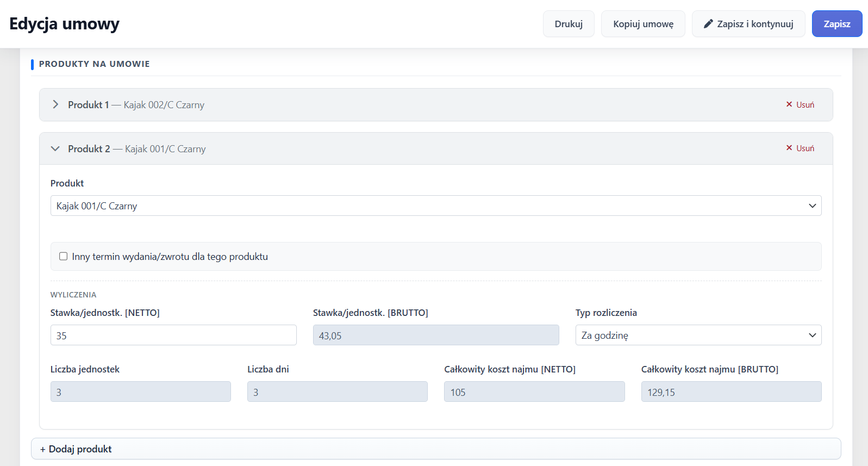Expand Produkt 1 using its chevron
Image resolution: width=868 pixels, height=466 pixels.
[55, 104]
